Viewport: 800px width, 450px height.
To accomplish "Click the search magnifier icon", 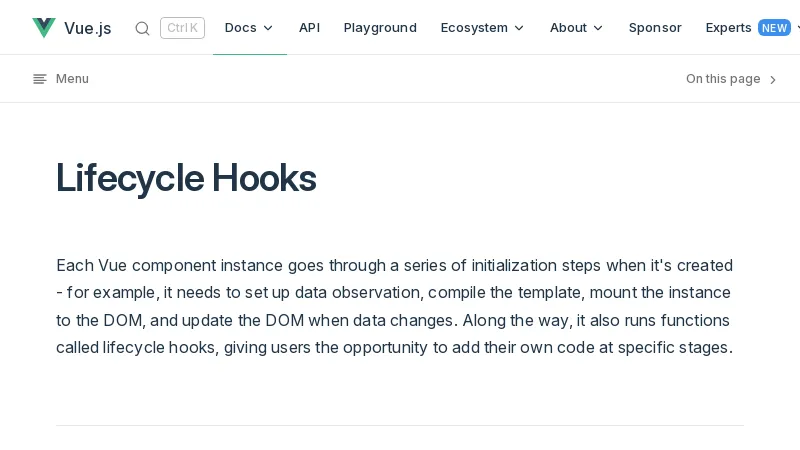I will [x=142, y=28].
